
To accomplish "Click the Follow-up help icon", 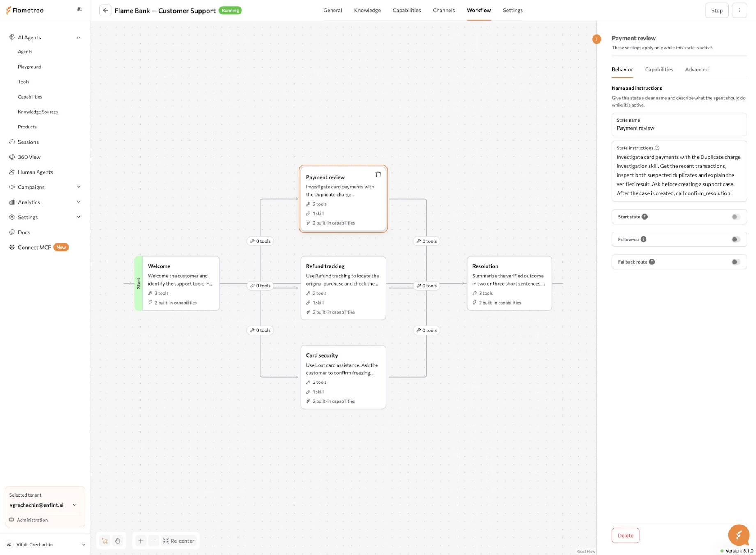I will (643, 239).
